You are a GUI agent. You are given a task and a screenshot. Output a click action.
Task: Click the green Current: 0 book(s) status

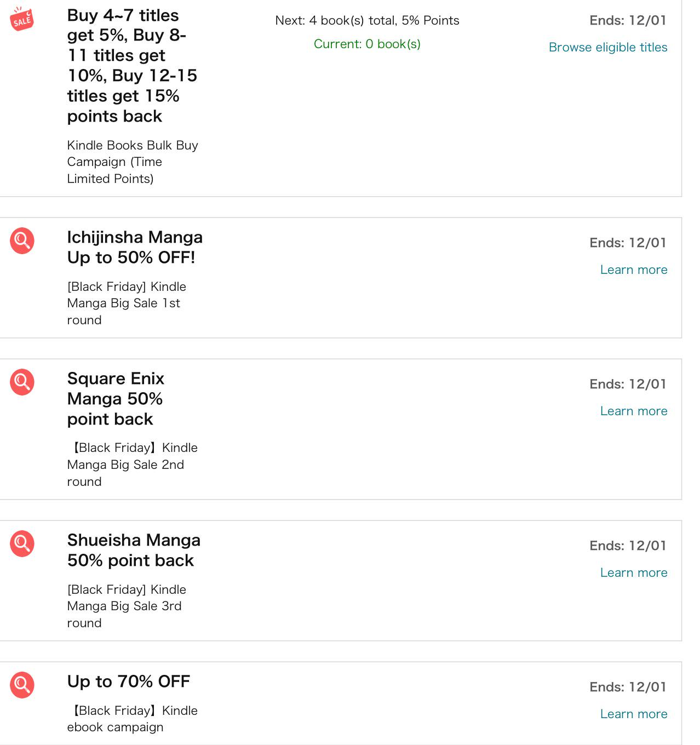click(x=367, y=44)
